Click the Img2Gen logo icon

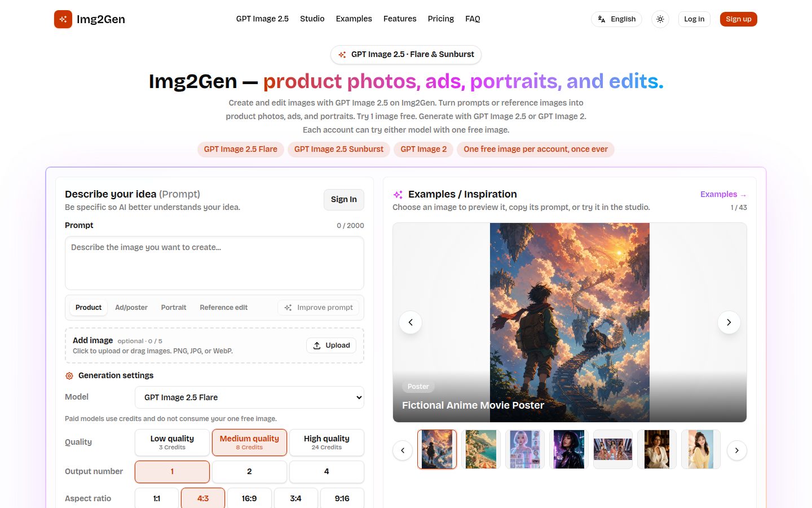(x=63, y=19)
